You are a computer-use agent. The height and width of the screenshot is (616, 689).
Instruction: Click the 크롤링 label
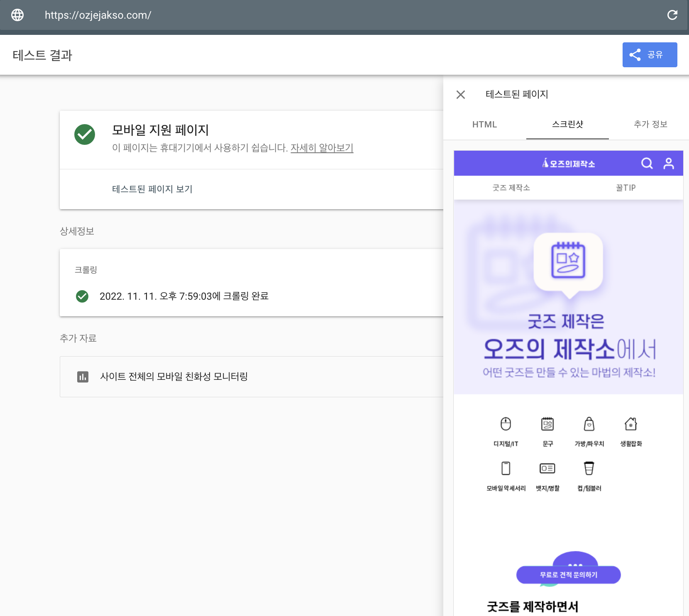pos(86,270)
